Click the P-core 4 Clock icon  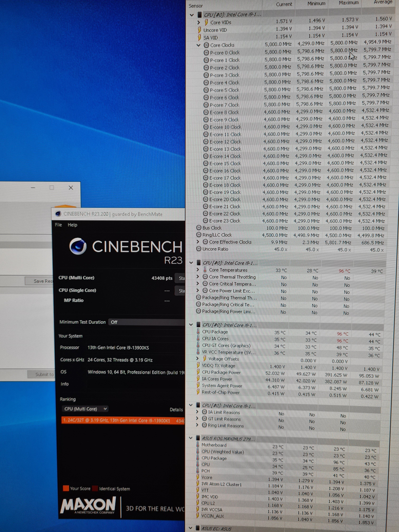click(x=206, y=82)
